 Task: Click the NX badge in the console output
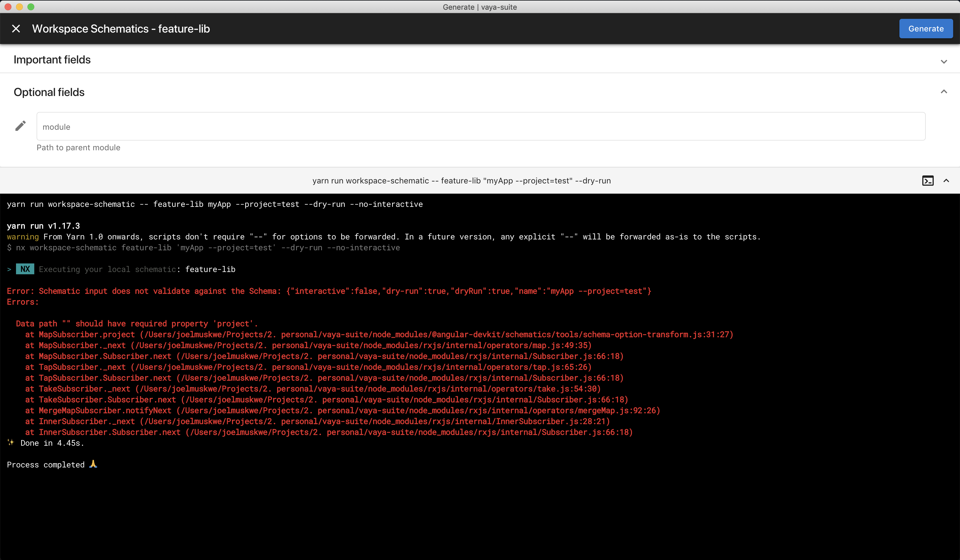point(25,269)
